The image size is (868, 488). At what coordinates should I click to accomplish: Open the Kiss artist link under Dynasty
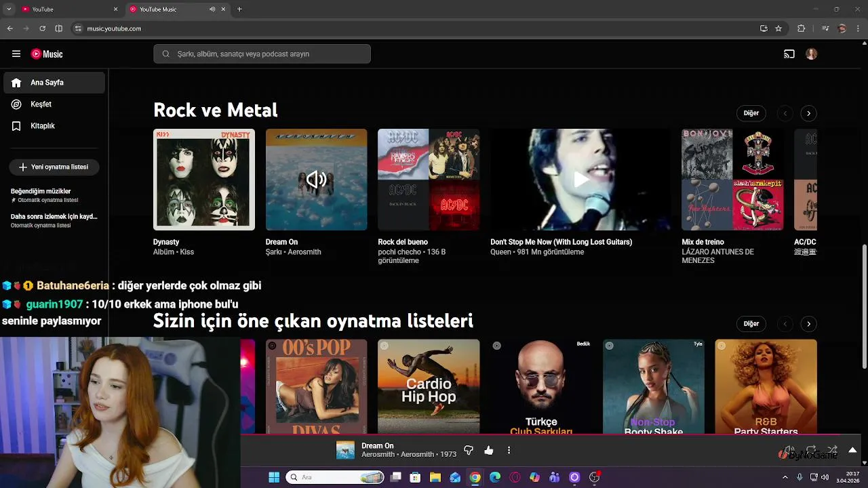pos(187,252)
